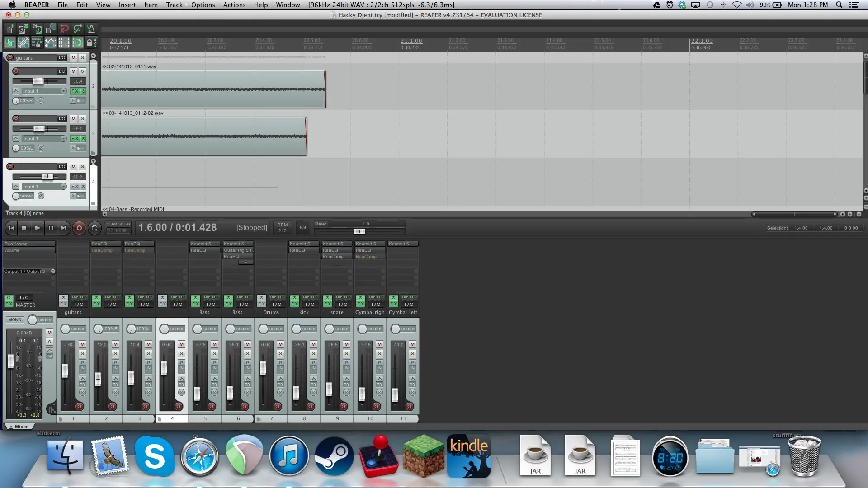Toggle the transport repeat loop button
The height and width of the screenshot is (488, 868).
94,228
